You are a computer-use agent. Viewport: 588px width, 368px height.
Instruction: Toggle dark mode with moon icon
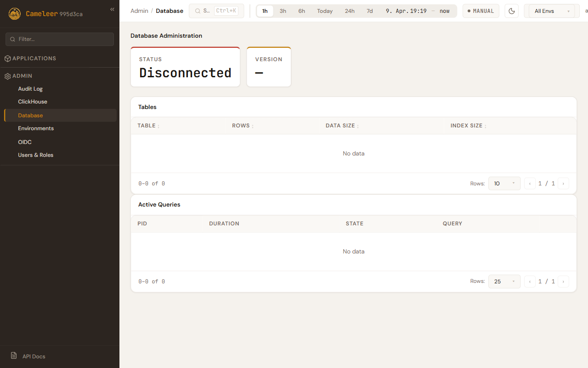point(511,11)
